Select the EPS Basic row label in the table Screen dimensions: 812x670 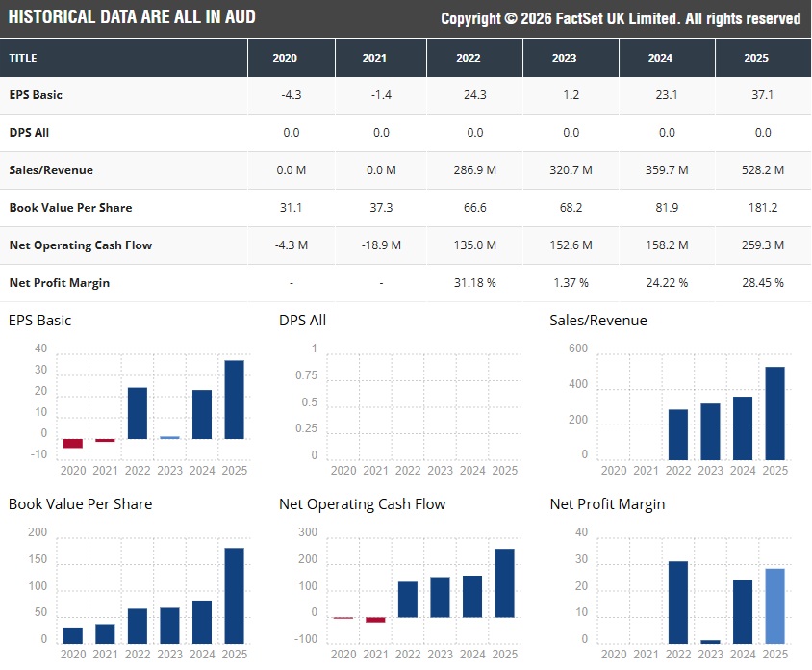(x=36, y=95)
